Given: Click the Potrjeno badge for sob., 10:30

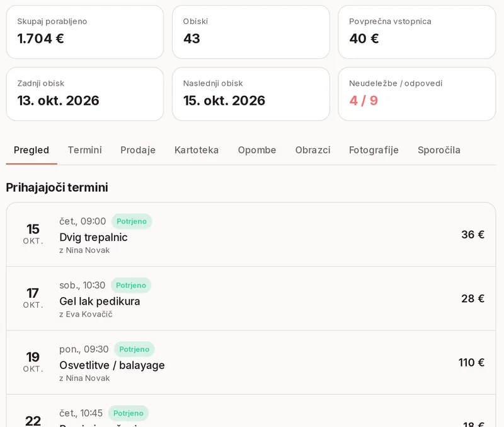Looking at the screenshot, I should coord(131,286).
